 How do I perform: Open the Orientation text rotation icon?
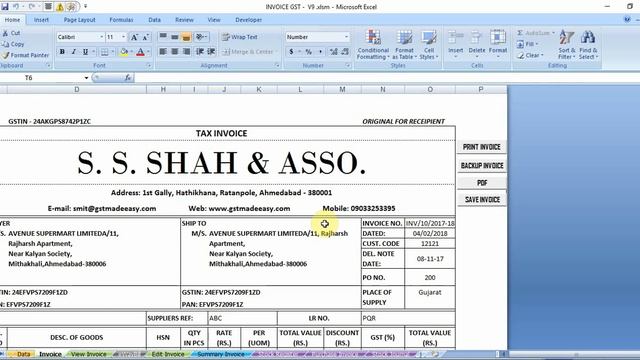coord(201,37)
